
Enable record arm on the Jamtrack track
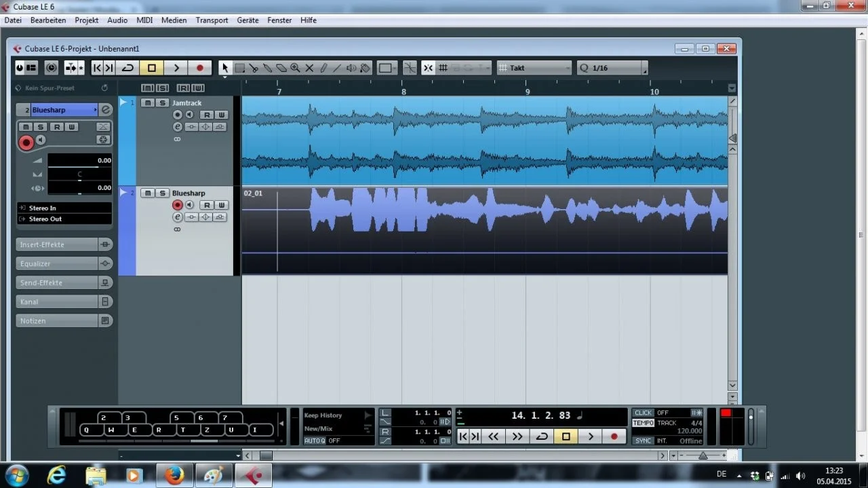coord(176,114)
